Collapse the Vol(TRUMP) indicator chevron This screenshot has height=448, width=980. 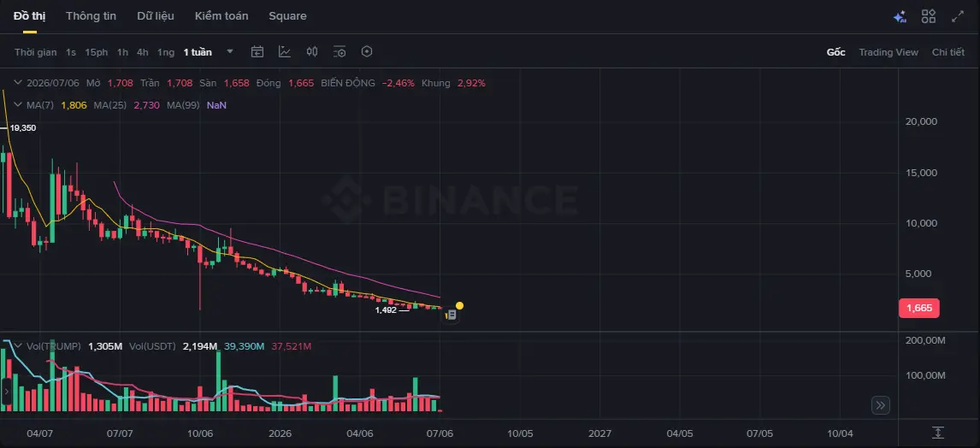[x=17, y=345]
